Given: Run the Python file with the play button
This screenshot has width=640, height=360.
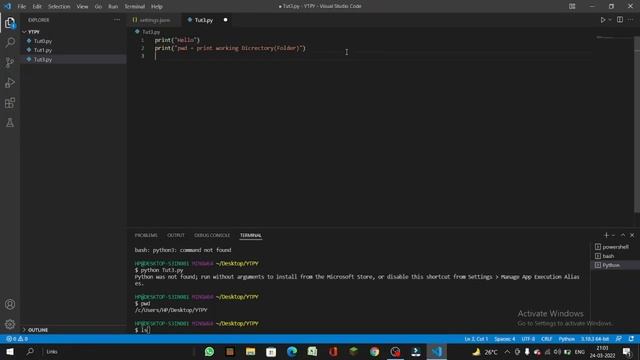Looking at the screenshot, I should click(602, 20).
